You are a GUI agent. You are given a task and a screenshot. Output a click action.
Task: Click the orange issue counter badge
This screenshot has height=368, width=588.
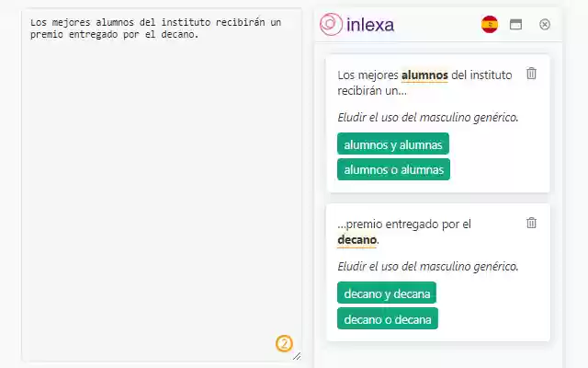click(284, 343)
